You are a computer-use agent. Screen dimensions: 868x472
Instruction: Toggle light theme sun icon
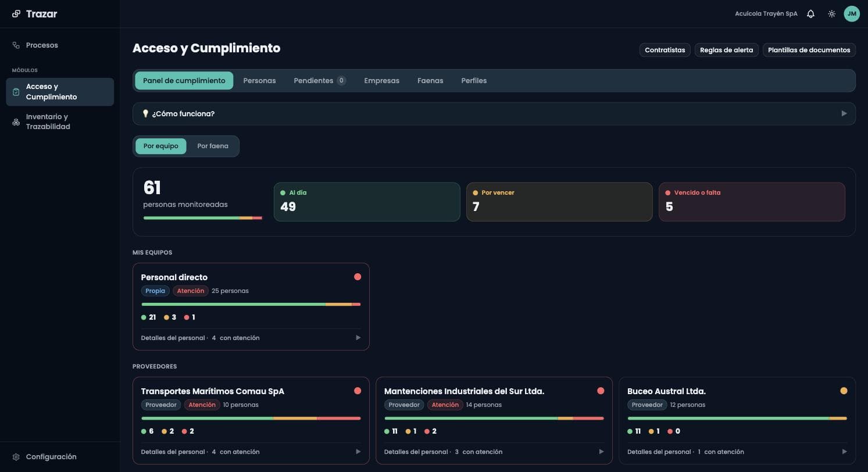pyautogui.click(x=832, y=14)
